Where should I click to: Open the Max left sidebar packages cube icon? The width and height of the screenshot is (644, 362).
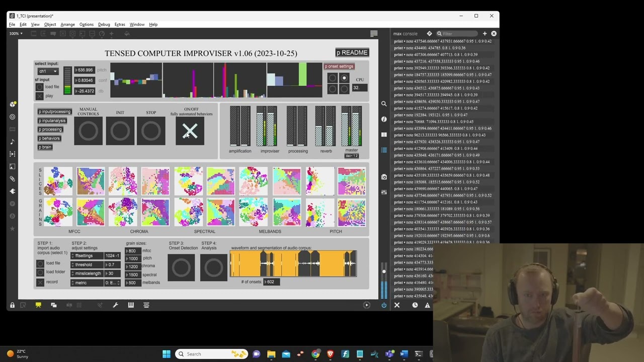[13, 104]
